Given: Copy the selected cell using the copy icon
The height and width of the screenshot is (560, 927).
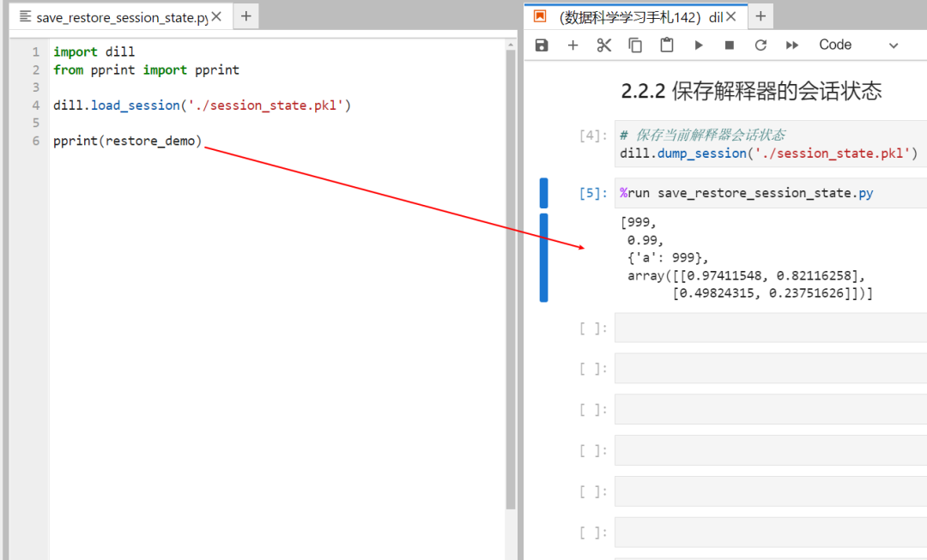Looking at the screenshot, I should click(x=635, y=45).
